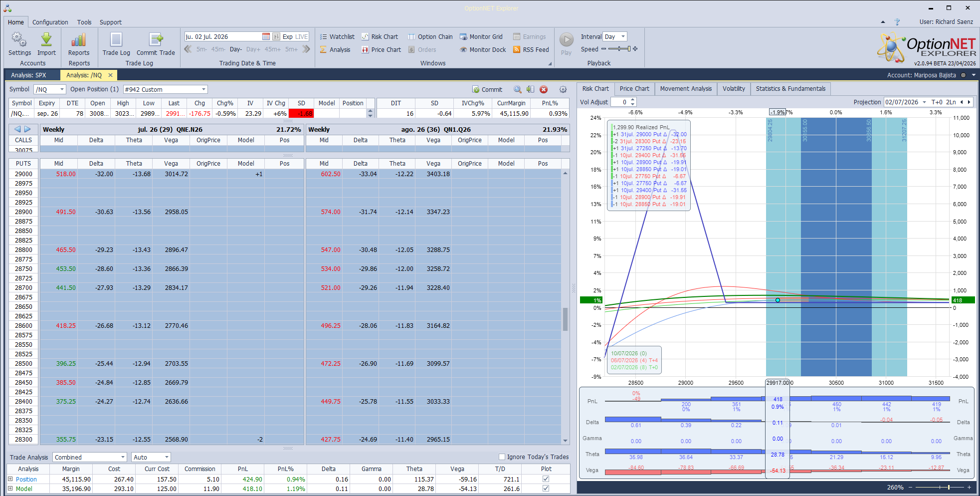Click the trading date input field
Image resolution: width=980 pixels, height=496 pixels.
(x=223, y=36)
